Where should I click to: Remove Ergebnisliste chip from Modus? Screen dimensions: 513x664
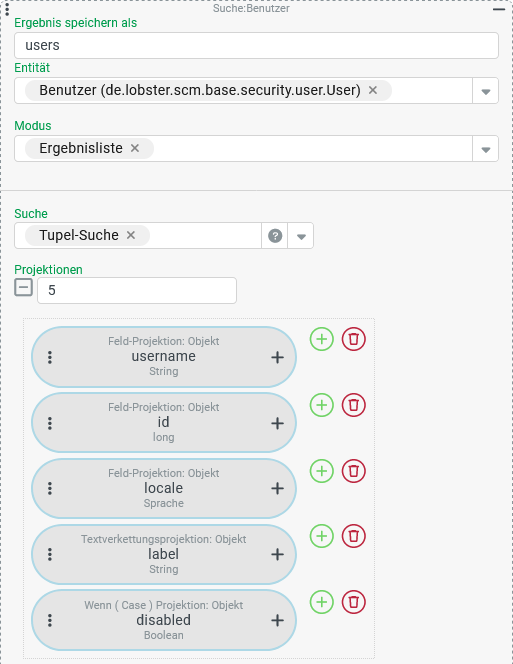(135, 148)
